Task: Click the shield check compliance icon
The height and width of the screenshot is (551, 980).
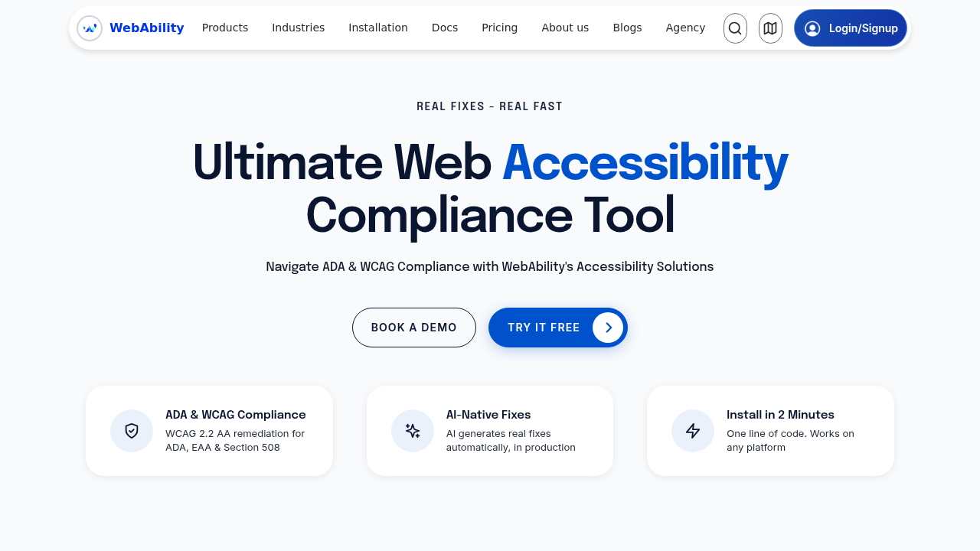Action: (132, 431)
